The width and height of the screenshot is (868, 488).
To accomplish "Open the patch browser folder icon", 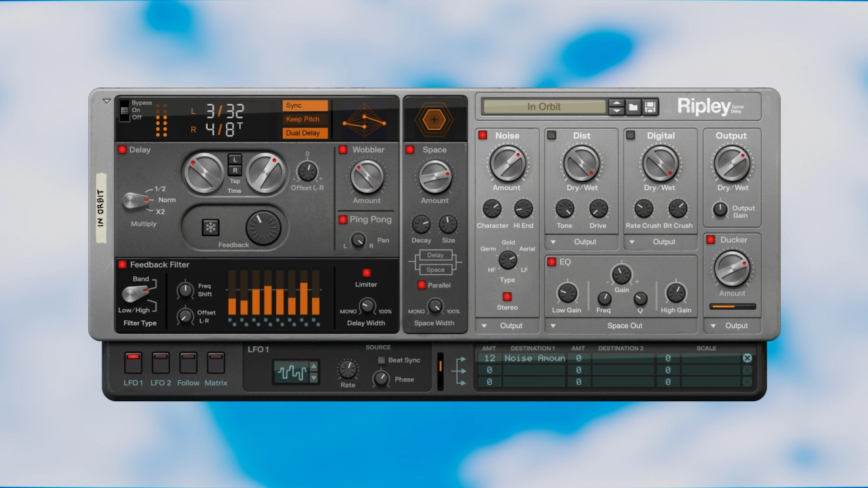I will [633, 107].
